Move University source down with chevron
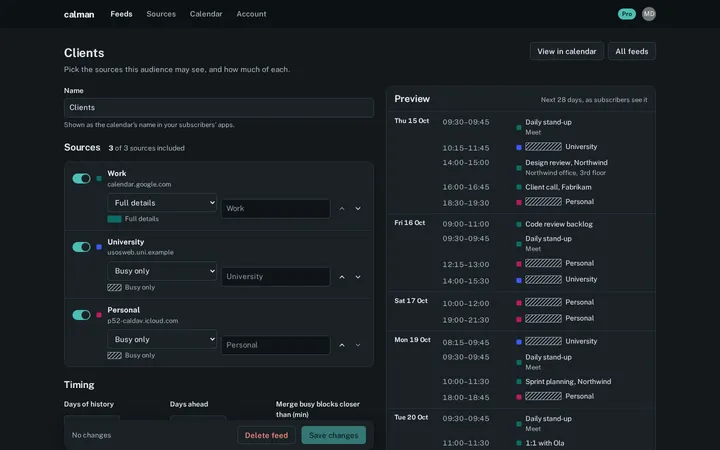This screenshot has width=720, height=450. 358,277
